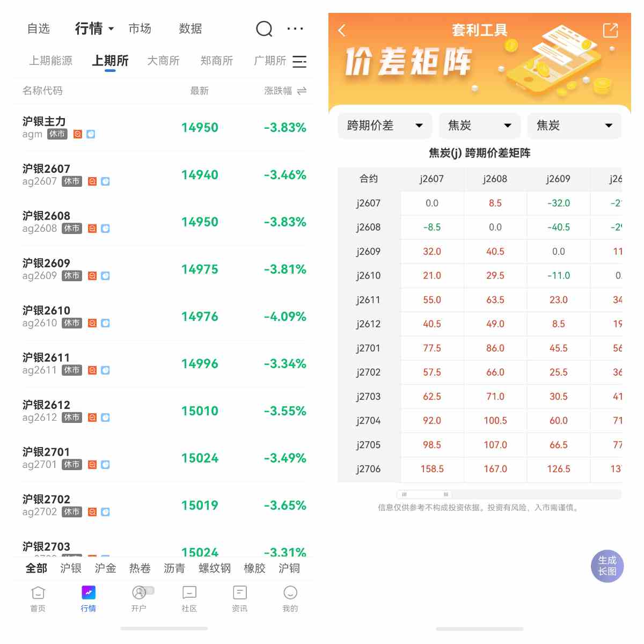Screen dimensions: 644x644
Task: Filter by 全部 category
Action: tap(36, 568)
